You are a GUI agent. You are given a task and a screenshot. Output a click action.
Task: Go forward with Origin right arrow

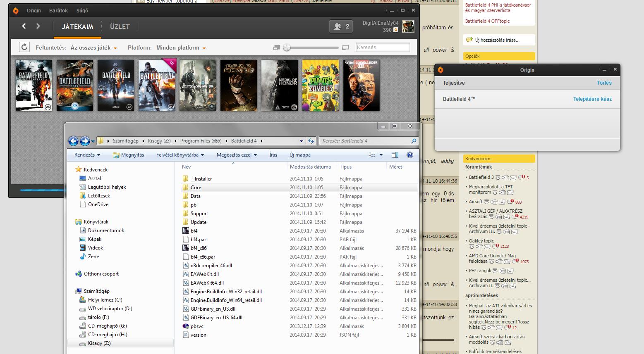[x=38, y=26]
